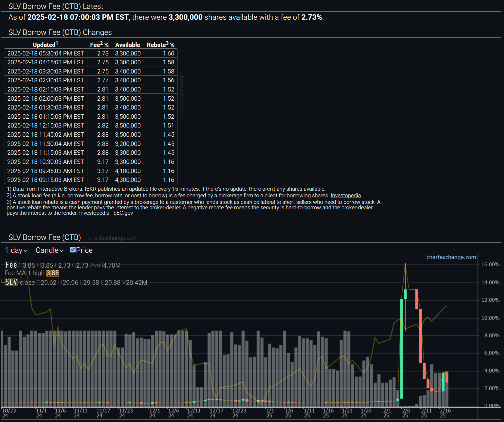This screenshot has height=422, width=504.
Task: Click the Available column header
Action: [127, 45]
